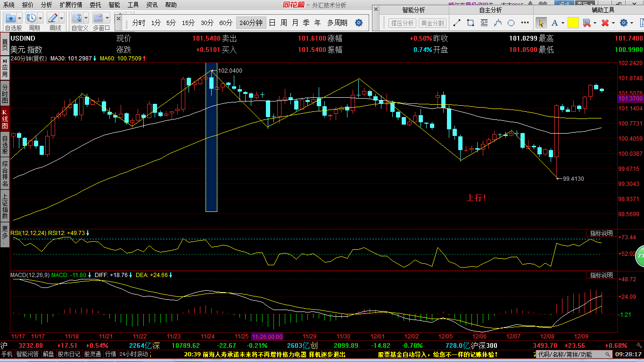Select the ellipse drawing tool
Screen dimensions: 644x362
[512, 23]
